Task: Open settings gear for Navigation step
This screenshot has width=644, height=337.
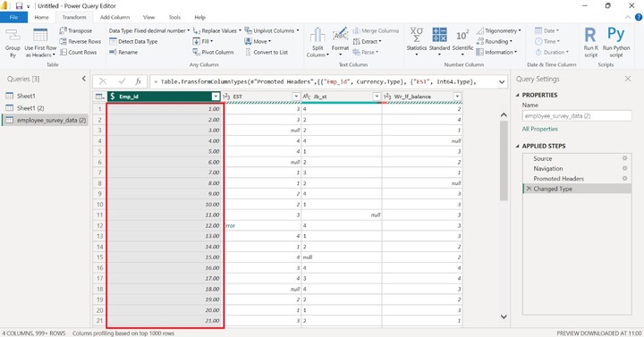Action: [624, 168]
